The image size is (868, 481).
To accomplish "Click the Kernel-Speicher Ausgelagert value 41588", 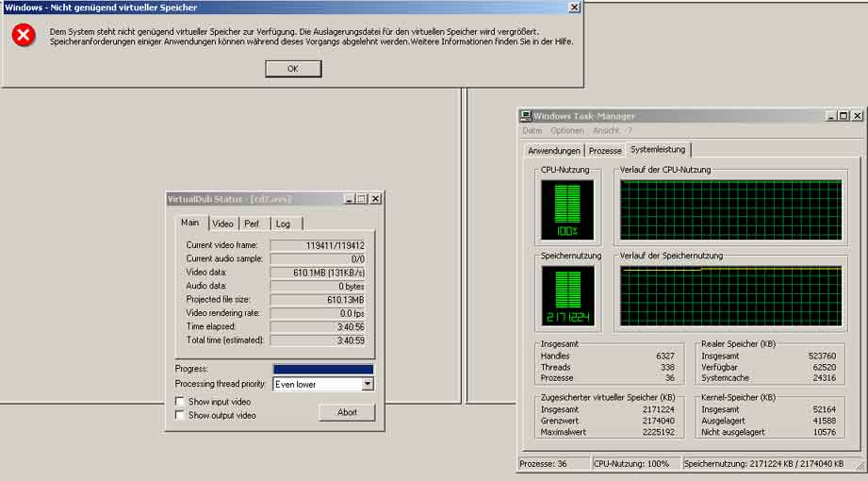I will tap(825, 421).
